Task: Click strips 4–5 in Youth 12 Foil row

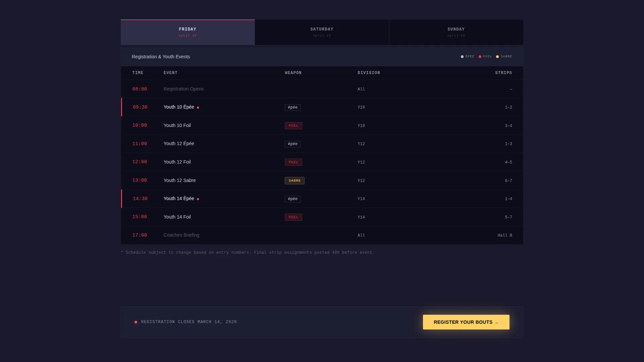Action: (x=508, y=162)
